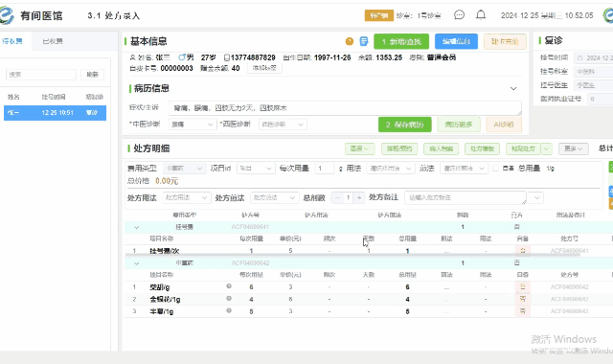613x364 pixels.
Task: Open the notification bell icon
Action: coord(481,15)
